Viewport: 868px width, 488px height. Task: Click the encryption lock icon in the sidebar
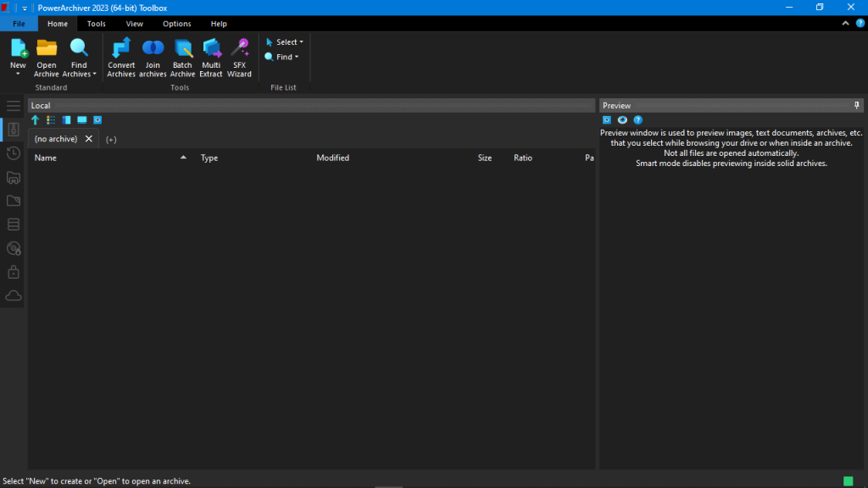[13, 272]
